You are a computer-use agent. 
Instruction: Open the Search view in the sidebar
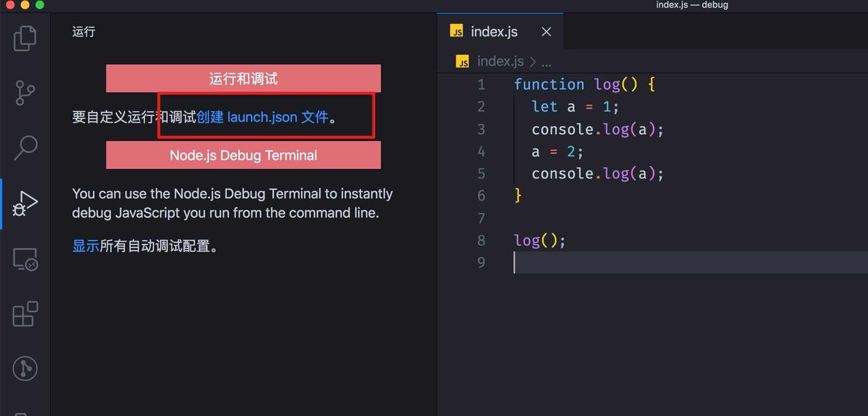25,148
